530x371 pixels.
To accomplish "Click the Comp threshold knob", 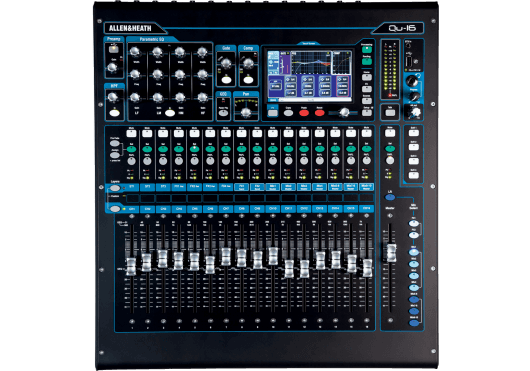I will pyautogui.click(x=248, y=63).
